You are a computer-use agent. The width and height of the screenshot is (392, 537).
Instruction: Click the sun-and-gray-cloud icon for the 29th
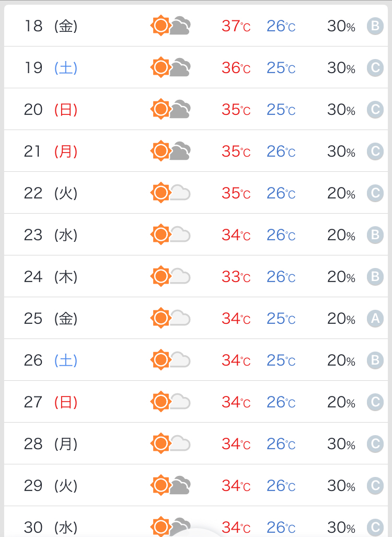pos(170,485)
